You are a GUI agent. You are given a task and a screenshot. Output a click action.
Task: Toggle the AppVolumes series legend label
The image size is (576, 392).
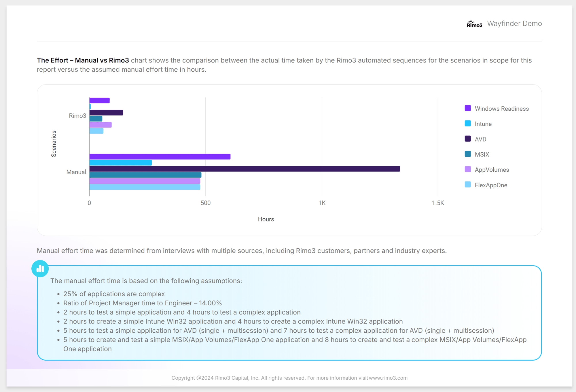click(x=492, y=170)
